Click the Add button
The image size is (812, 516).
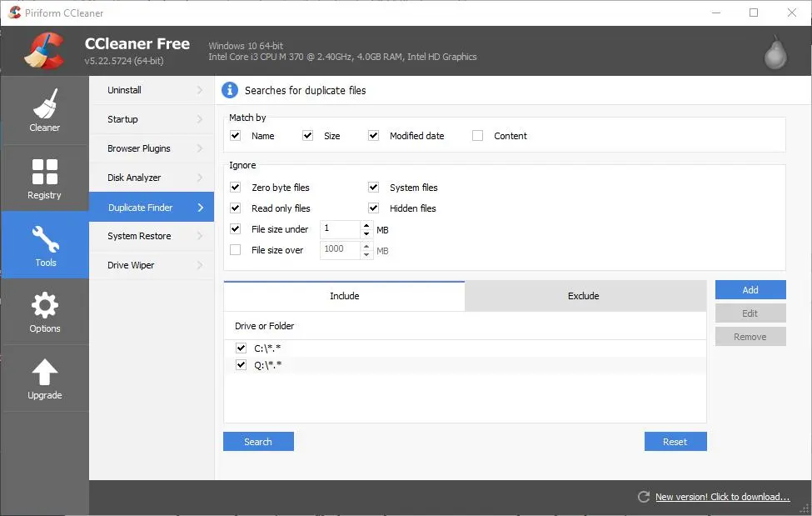point(750,290)
